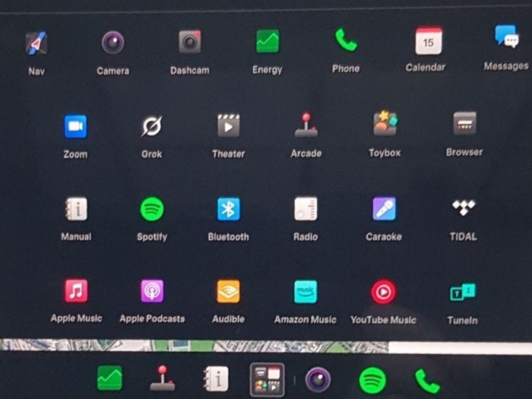This screenshot has width=532, height=399.
Task: Tap the Spotify shortcut in bottom dock
Action: click(x=372, y=381)
